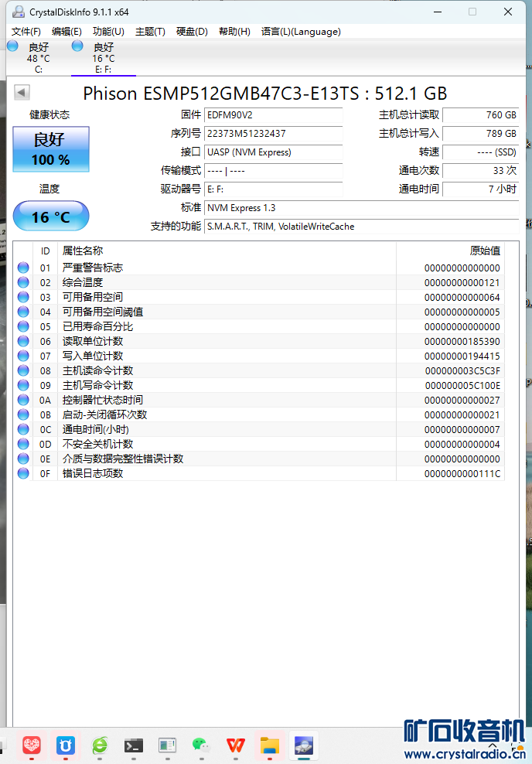Click raw value 00000000185390
The image size is (532, 764).
[462, 342]
